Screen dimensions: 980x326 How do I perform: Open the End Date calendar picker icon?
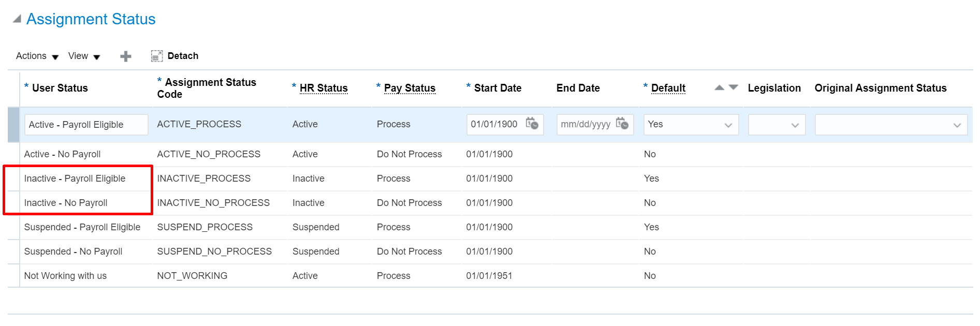tap(622, 124)
